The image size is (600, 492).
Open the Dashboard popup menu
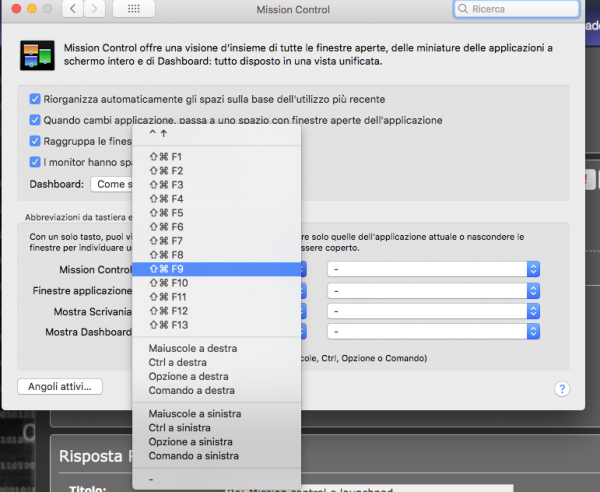pyautogui.click(x=112, y=184)
